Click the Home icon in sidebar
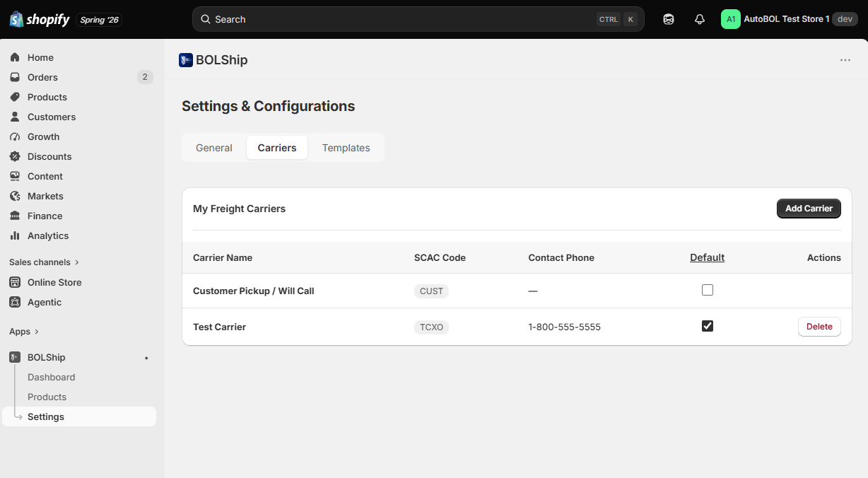The height and width of the screenshot is (478, 868). (x=15, y=57)
